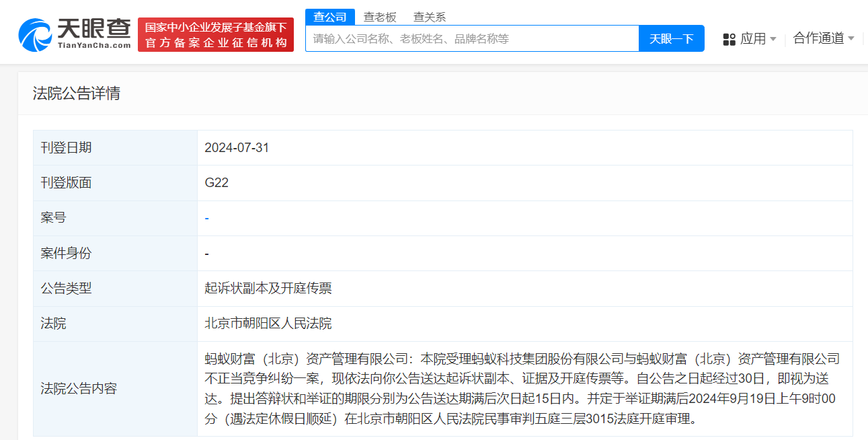The height and width of the screenshot is (440, 868).
Task: Switch to the 查老板 tab
Action: [381, 16]
